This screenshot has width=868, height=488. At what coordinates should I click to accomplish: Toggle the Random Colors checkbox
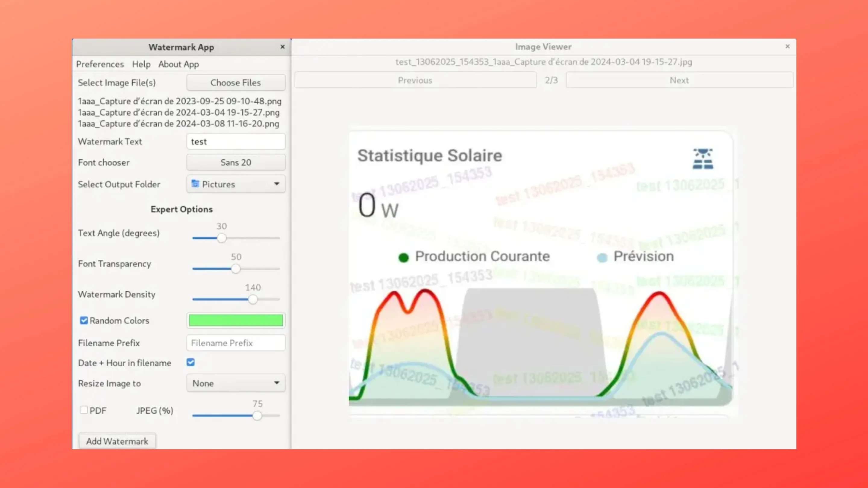84,320
